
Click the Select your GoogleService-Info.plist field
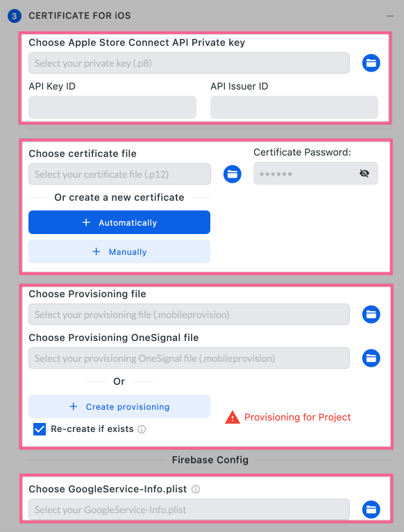(x=189, y=510)
